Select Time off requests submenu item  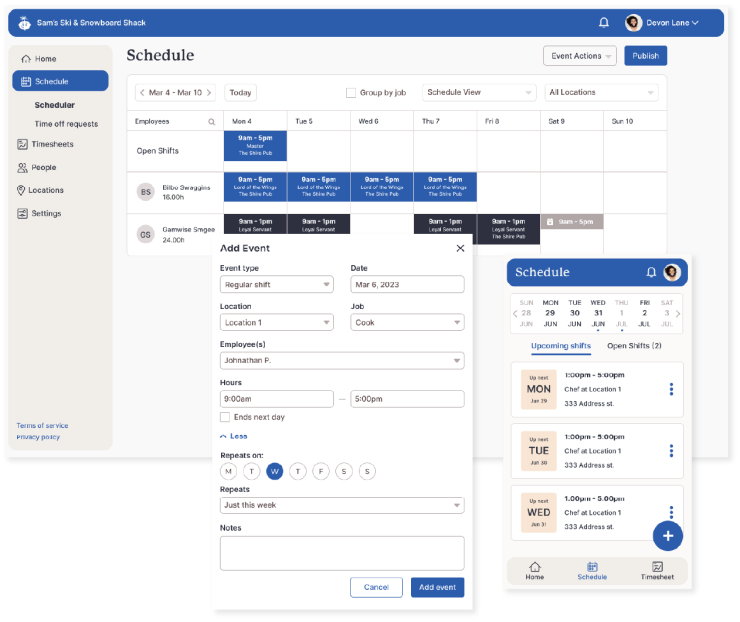(66, 124)
